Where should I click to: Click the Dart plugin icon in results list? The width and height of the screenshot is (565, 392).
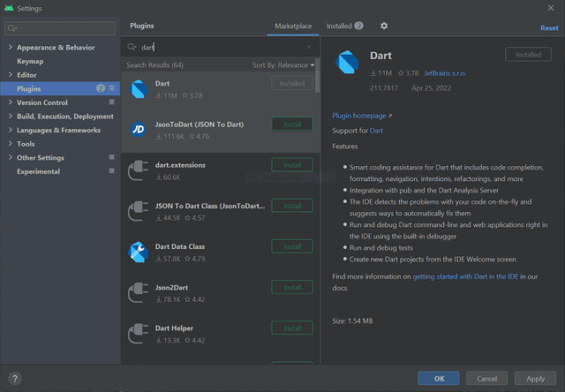pos(139,89)
